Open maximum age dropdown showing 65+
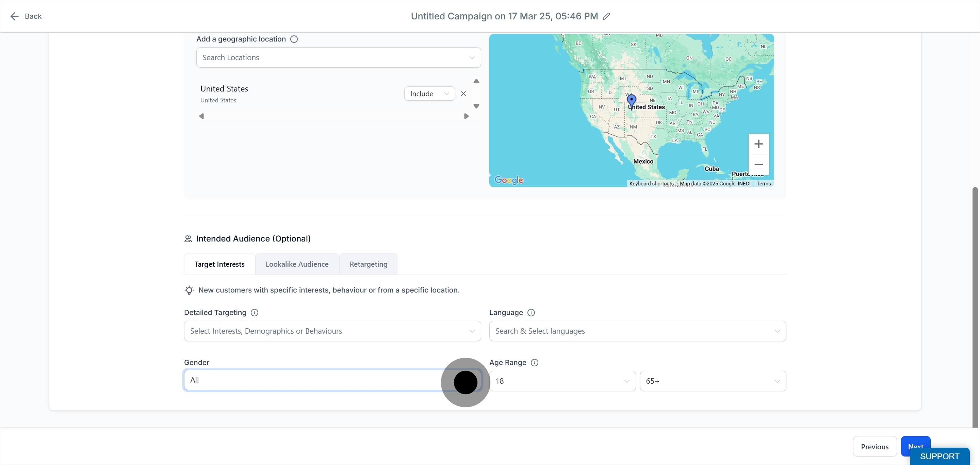This screenshot has width=980, height=465. point(713,381)
